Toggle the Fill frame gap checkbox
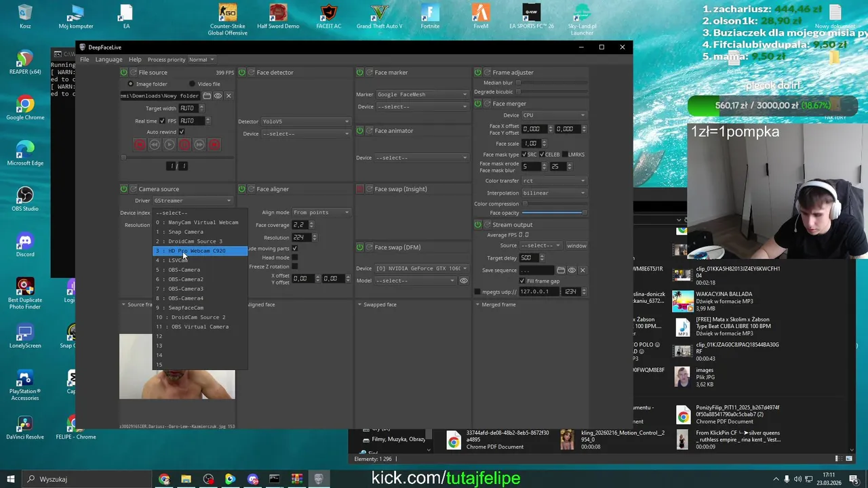This screenshot has width=868, height=488. click(522, 281)
